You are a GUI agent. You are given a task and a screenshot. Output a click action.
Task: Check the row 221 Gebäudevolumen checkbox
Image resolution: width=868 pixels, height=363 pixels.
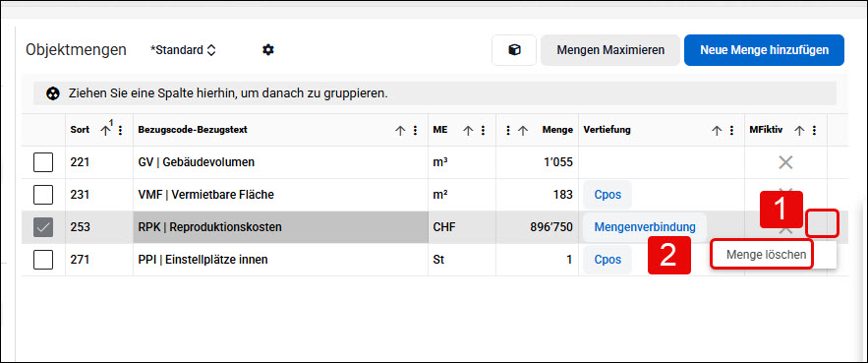[43, 162]
